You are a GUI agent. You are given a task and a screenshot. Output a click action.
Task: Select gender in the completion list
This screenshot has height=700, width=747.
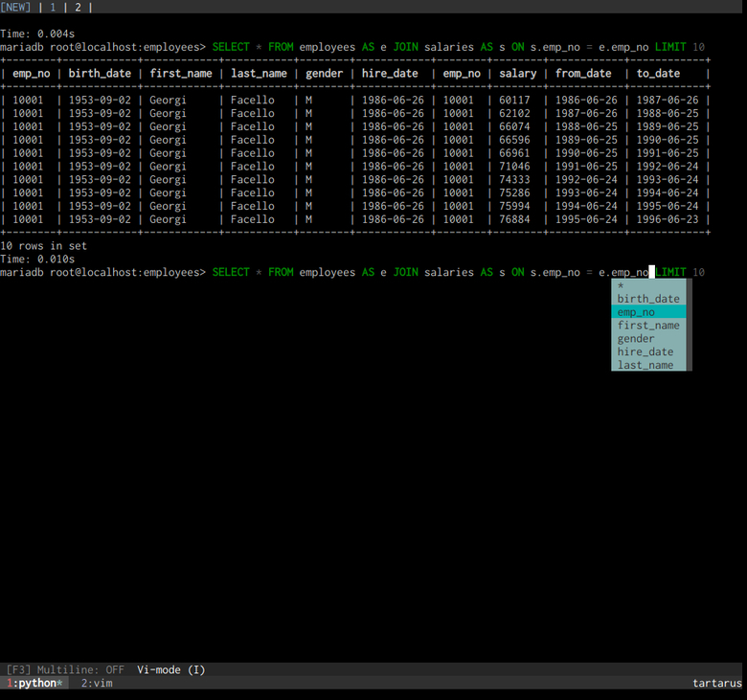point(637,339)
